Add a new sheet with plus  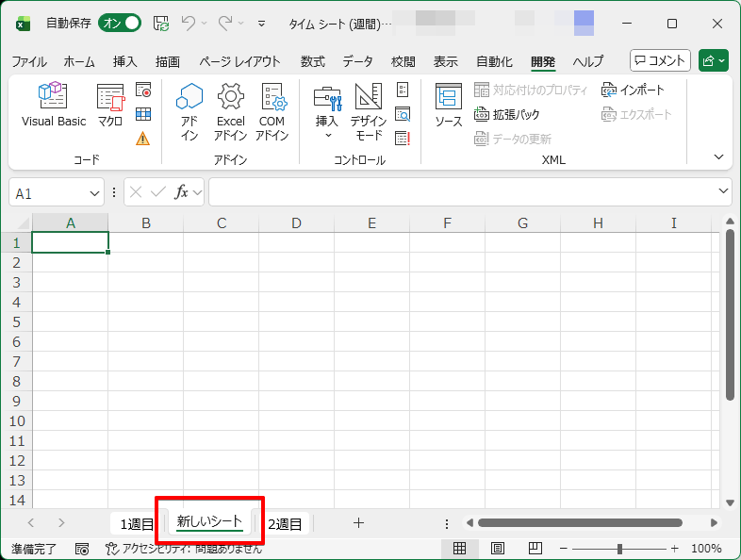coord(358,522)
